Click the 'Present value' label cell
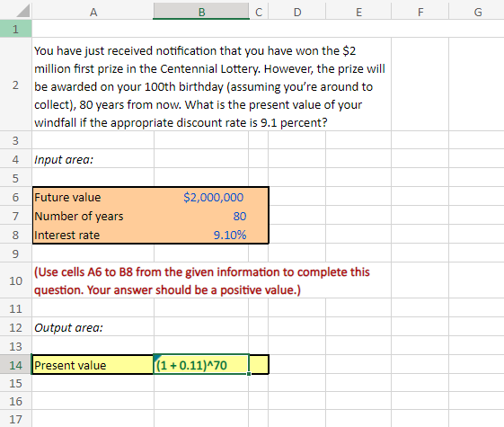Screen dimensions: 504x427 point(93,365)
